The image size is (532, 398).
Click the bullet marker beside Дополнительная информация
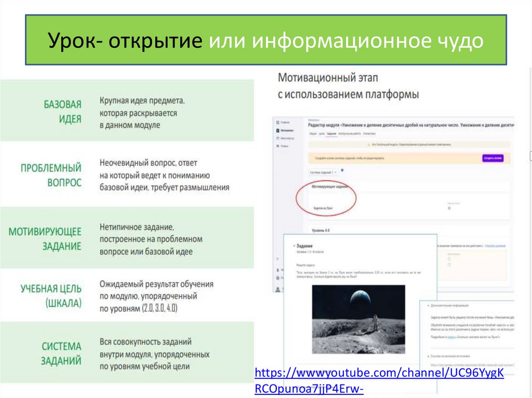click(428, 306)
